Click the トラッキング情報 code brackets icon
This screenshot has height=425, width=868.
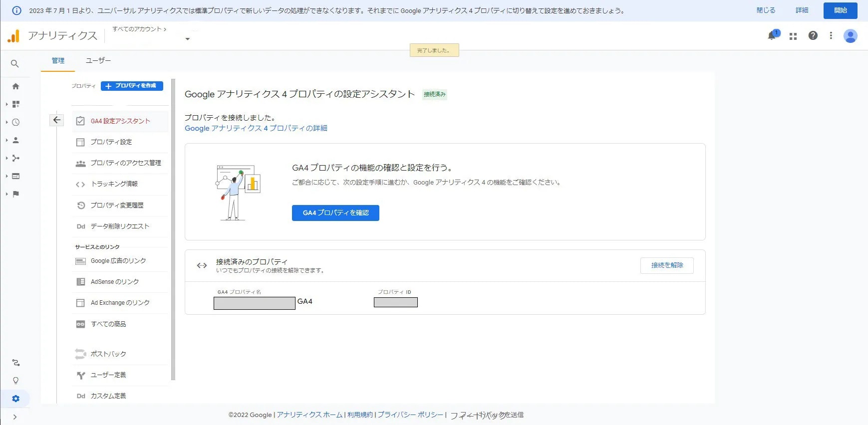pyautogui.click(x=80, y=184)
